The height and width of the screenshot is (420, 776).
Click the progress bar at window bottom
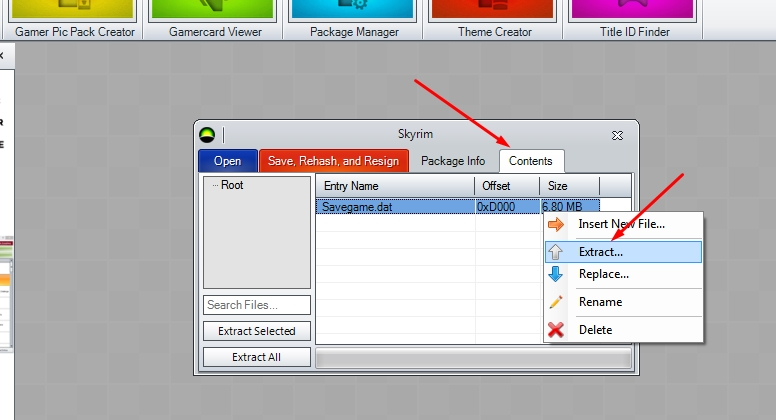coord(474,358)
